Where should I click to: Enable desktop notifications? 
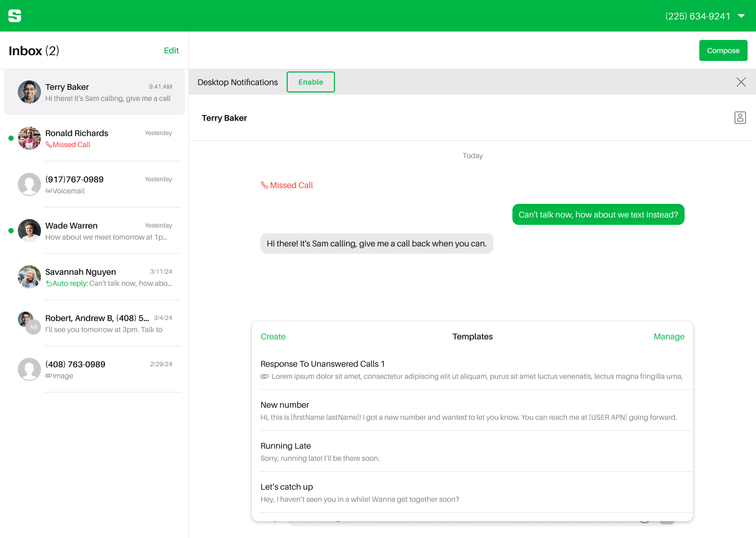[x=311, y=82]
